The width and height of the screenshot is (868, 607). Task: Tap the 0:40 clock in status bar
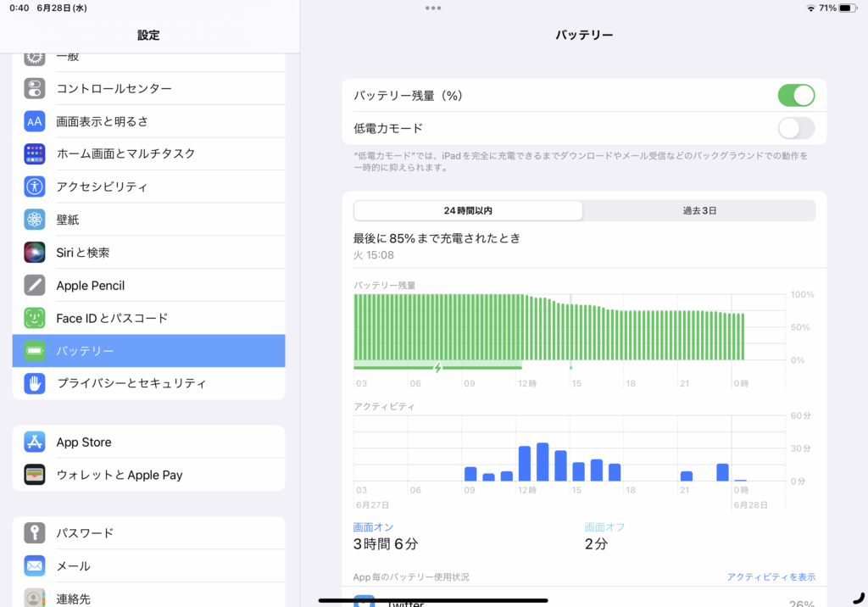click(19, 8)
